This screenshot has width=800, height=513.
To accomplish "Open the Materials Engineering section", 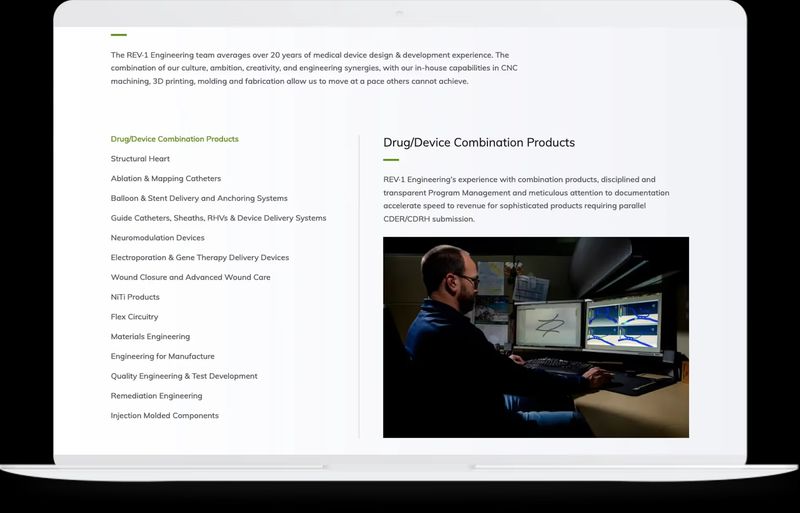I will pyautogui.click(x=150, y=337).
